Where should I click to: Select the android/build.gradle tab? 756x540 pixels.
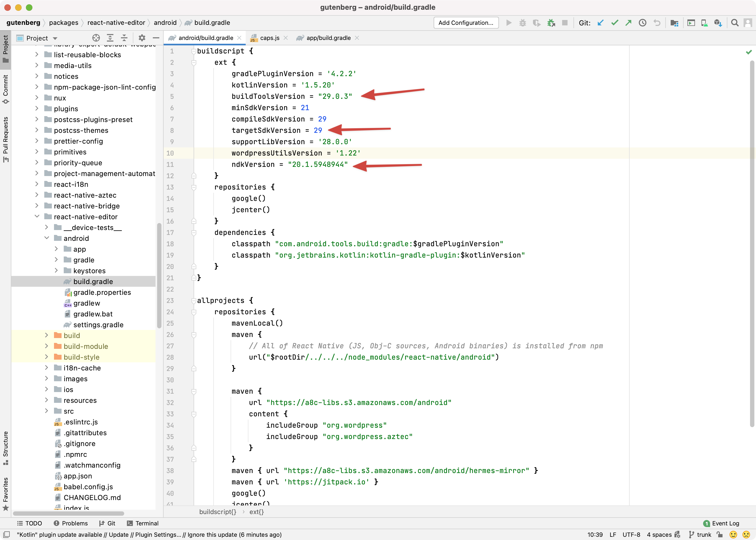pos(206,38)
